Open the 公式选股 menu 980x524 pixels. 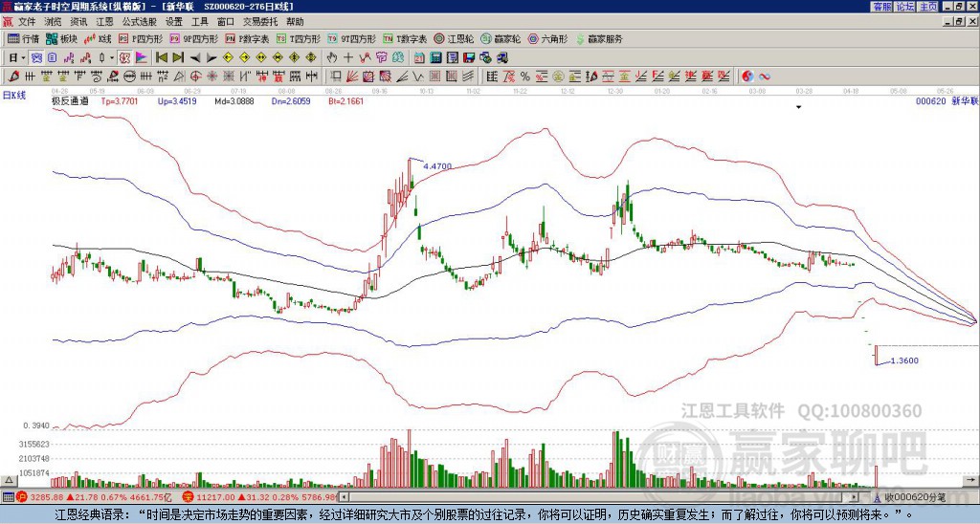point(140,22)
